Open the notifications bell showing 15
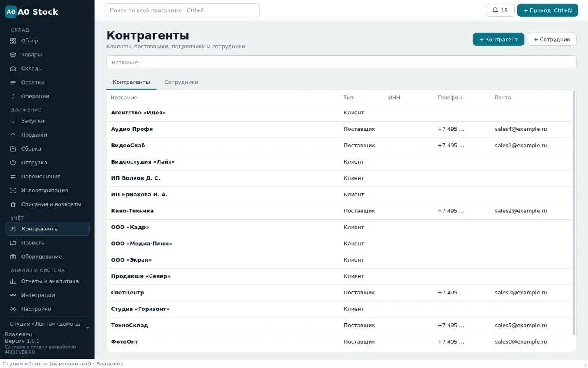 pos(500,11)
